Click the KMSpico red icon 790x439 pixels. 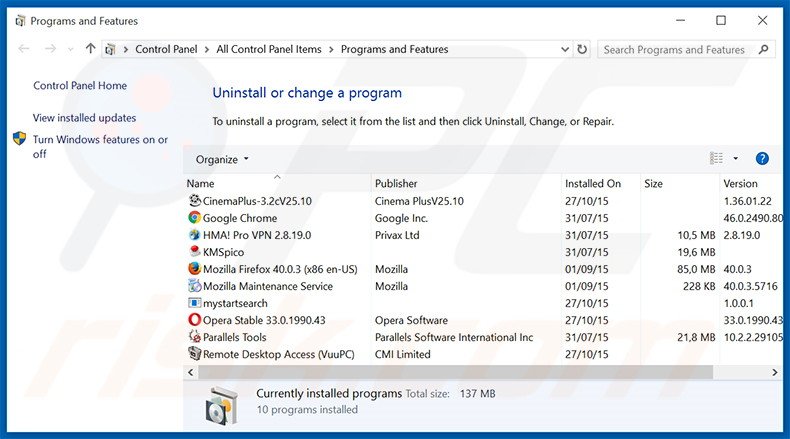point(194,252)
